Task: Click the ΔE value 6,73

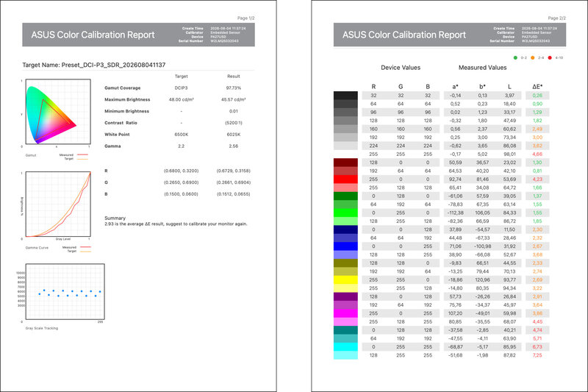Action: pos(537,346)
